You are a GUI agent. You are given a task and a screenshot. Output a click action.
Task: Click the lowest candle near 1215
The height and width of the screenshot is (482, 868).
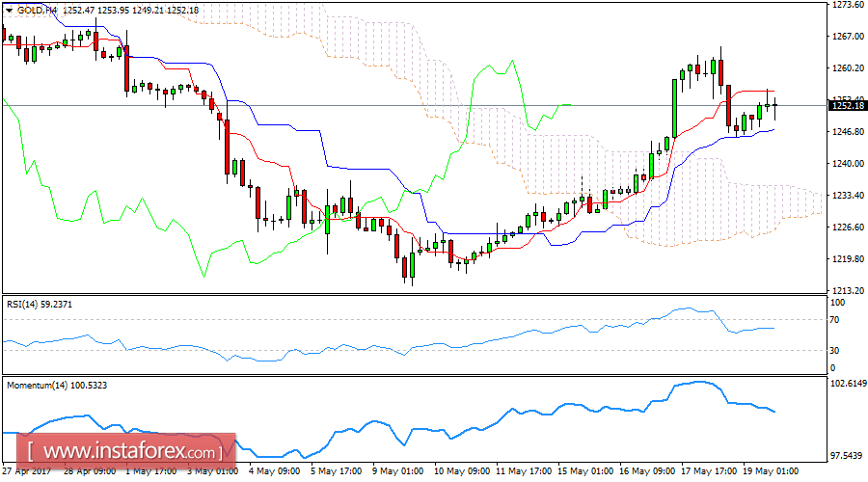pos(412,263)
